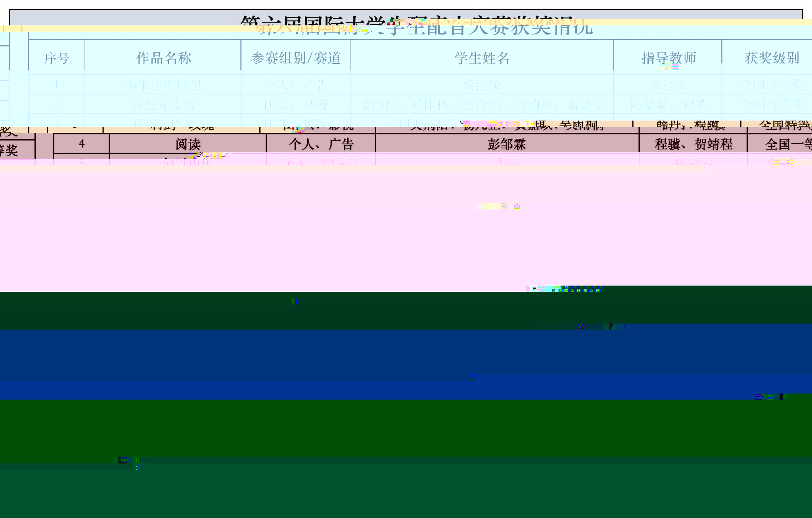Viewport: 812px width, 518px height.
Task: Click the 阅读 work name cell
Action: [188, 144]
